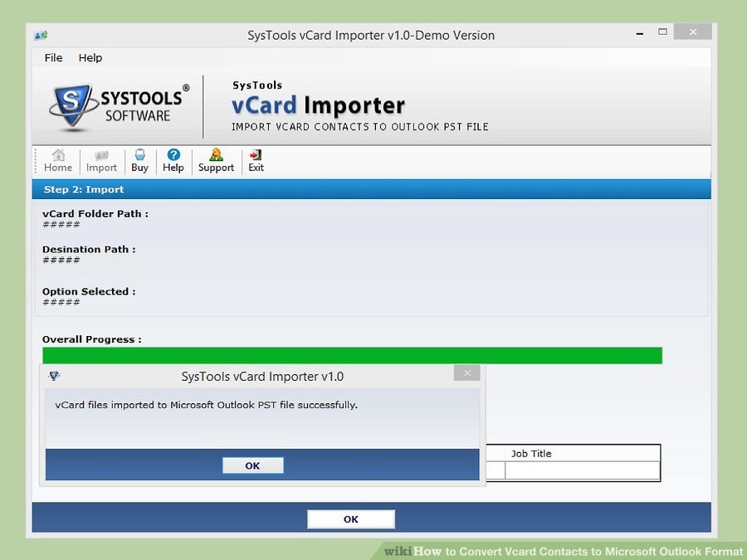
Task: Click the Step 2: Import header bar
Action: pyautogui.click(x=371, y=189)
